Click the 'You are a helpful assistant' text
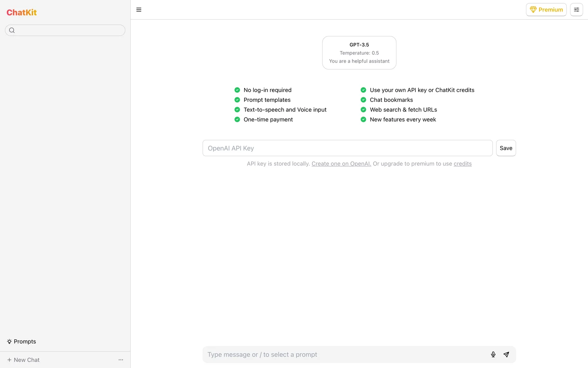Screen dimensions: 588x368 pos(359,61)
